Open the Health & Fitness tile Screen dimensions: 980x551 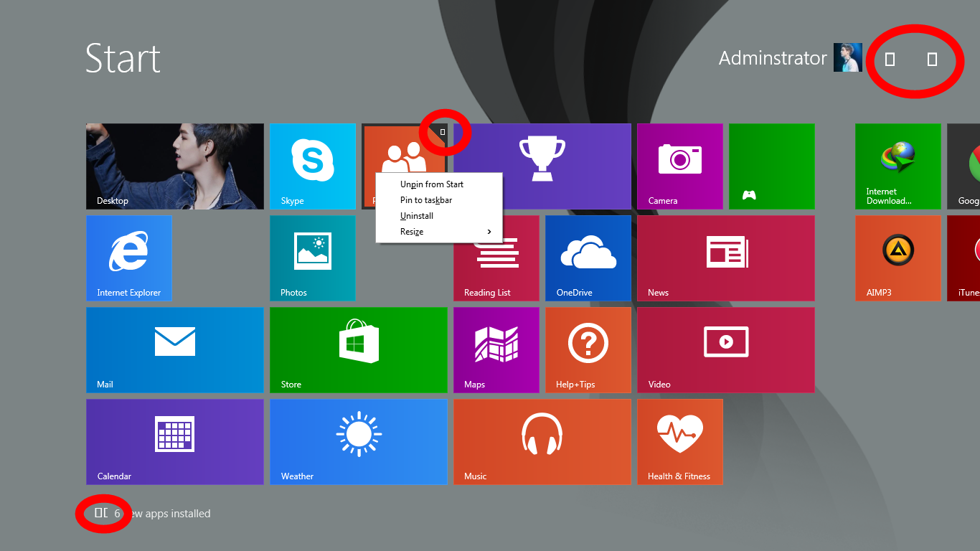pyautogui.click(x=679, y=441)
